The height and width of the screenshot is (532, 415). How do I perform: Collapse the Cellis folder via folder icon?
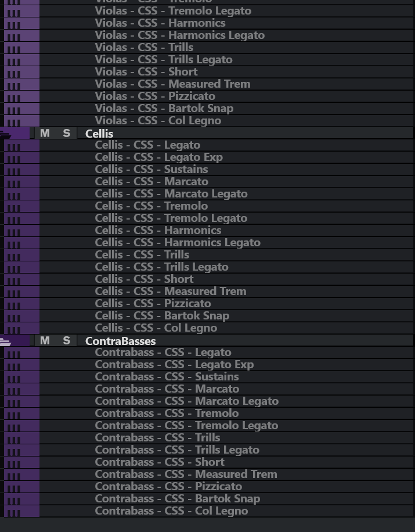(x=5, y=134)
